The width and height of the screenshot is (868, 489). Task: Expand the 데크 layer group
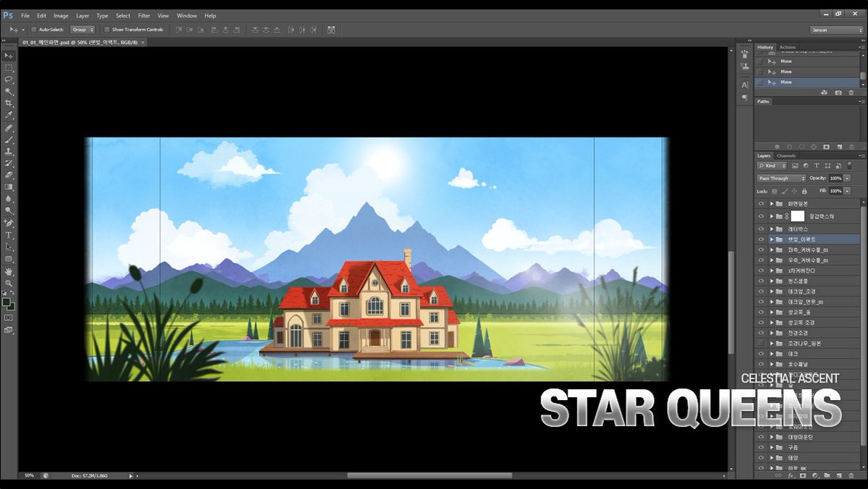(772, 354)
